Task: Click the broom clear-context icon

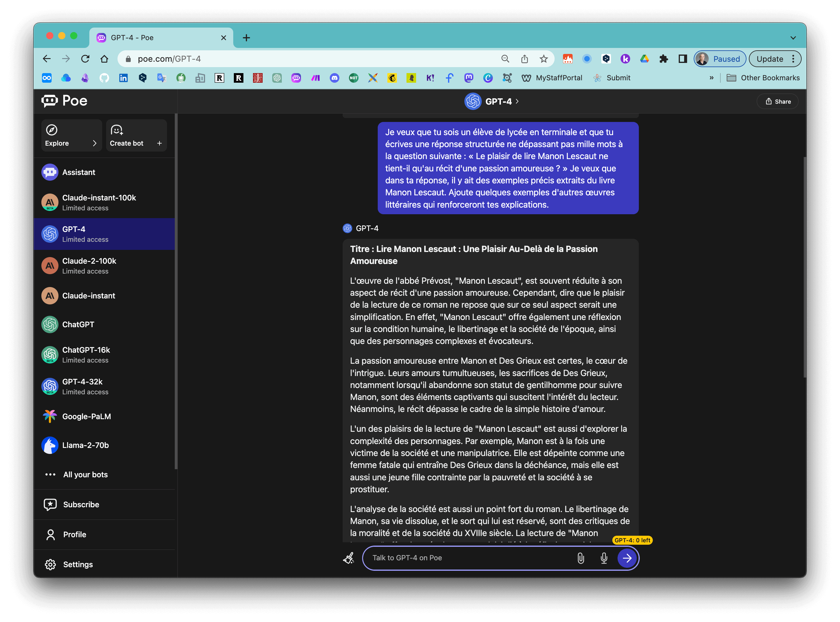Action: tap(349, 558)
